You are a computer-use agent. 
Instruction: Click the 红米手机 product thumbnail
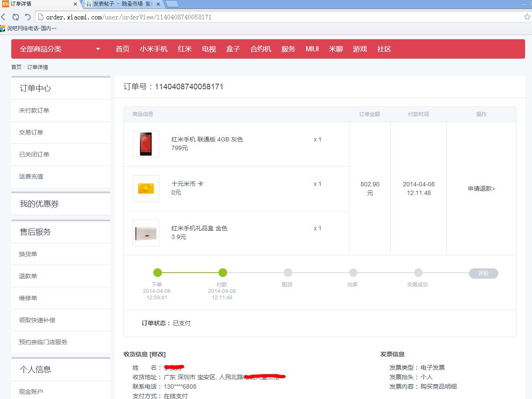(146, 144)
